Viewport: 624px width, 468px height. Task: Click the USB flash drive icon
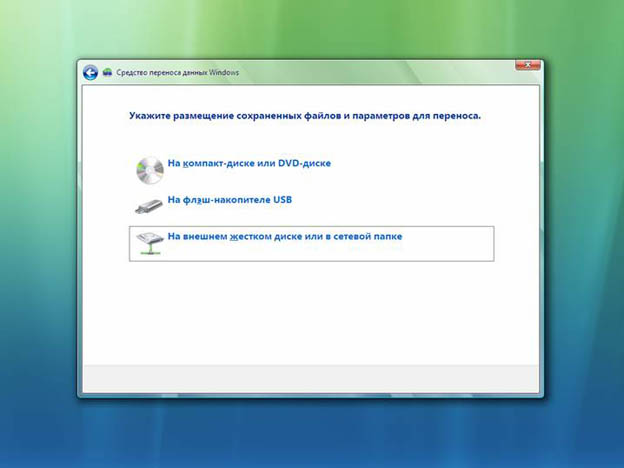(149, 206)
